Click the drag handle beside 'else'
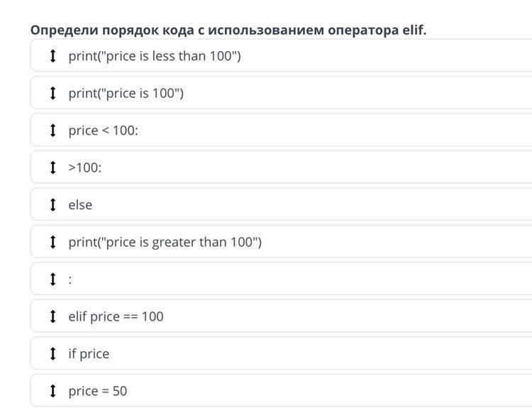Screen dimensions: 532x420 (52, 205)
